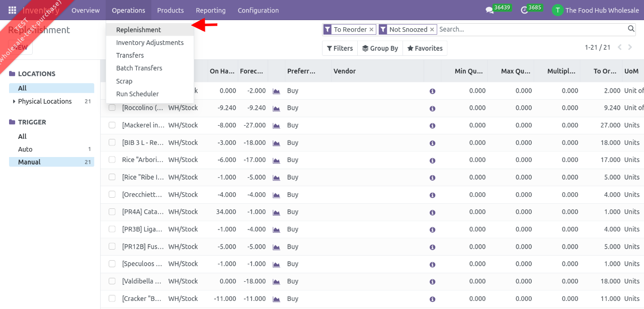Check the PR3B row checkbox
This screenshot has width=644, height=309.
(x=112, y=229)
